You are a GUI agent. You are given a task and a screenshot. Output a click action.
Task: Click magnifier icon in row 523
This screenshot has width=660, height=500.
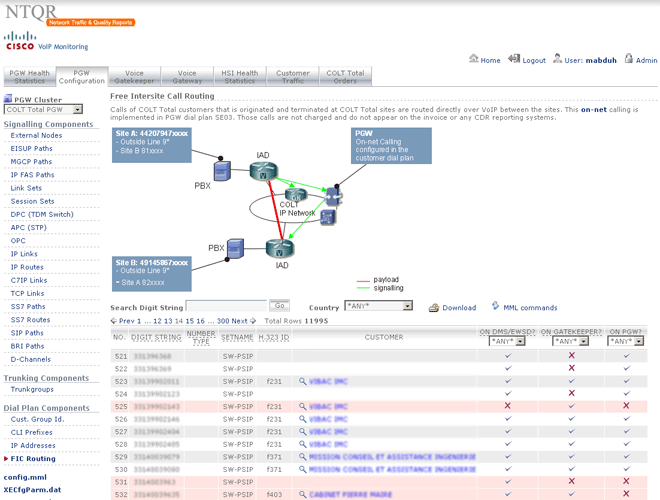pos(302,381)
